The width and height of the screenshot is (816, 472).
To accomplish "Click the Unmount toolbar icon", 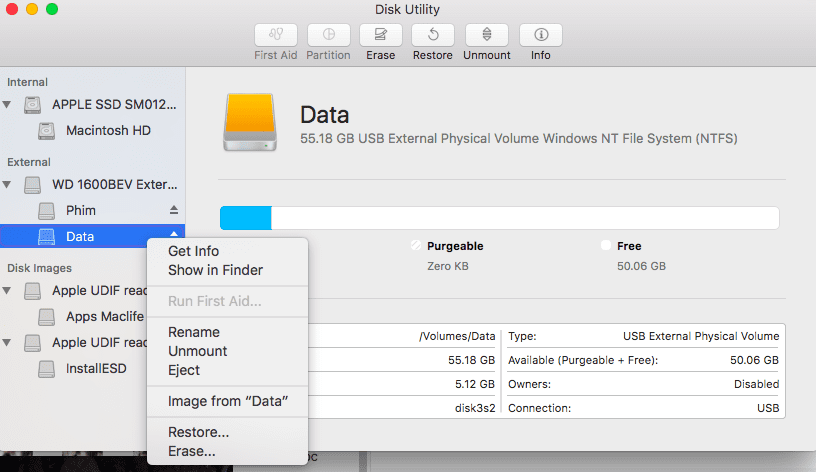I will (x=487, y=35).
